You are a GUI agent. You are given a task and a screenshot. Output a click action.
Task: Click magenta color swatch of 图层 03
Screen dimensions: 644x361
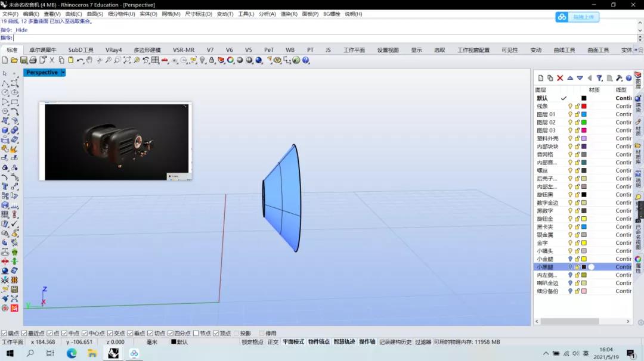tap(584, 130)
